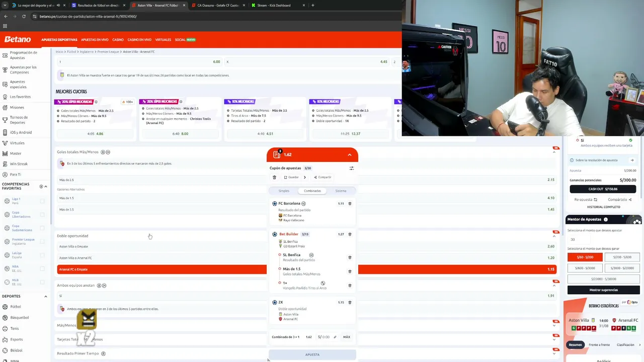Tick the Liga 1 Perú checkbox
The image size is (644, 362).
(42, 201)
